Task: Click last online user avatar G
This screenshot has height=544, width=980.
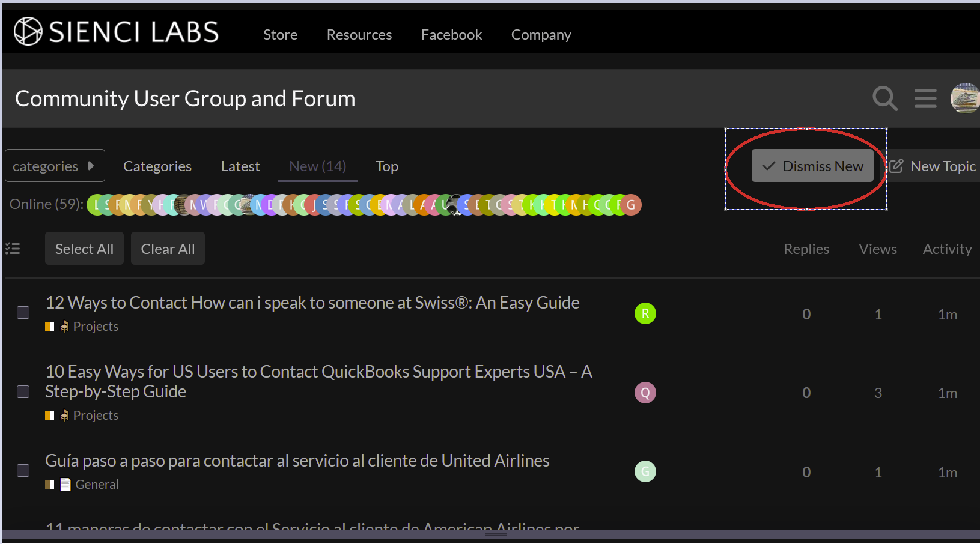Action: click(x=632, y=205)
